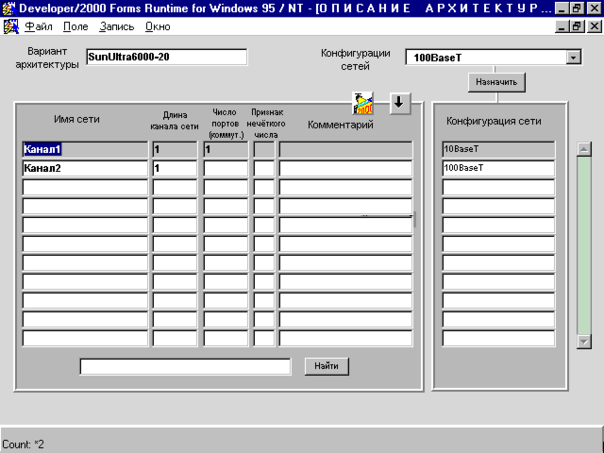
Task: Open the Конфигурации сетей dropdown arrow
Action: [573, 57]
